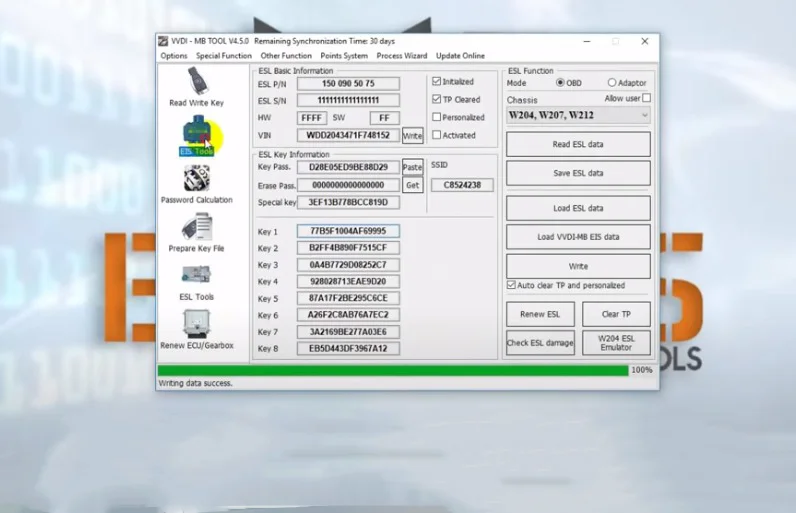Select the Adaptor mode radio button

coord(612,82)
